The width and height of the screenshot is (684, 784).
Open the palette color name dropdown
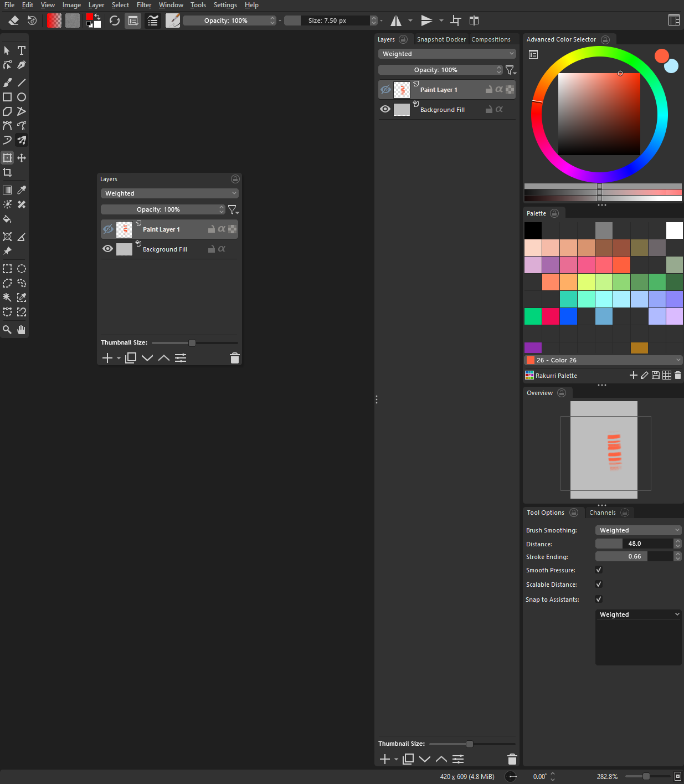click(x=603, y=360)
